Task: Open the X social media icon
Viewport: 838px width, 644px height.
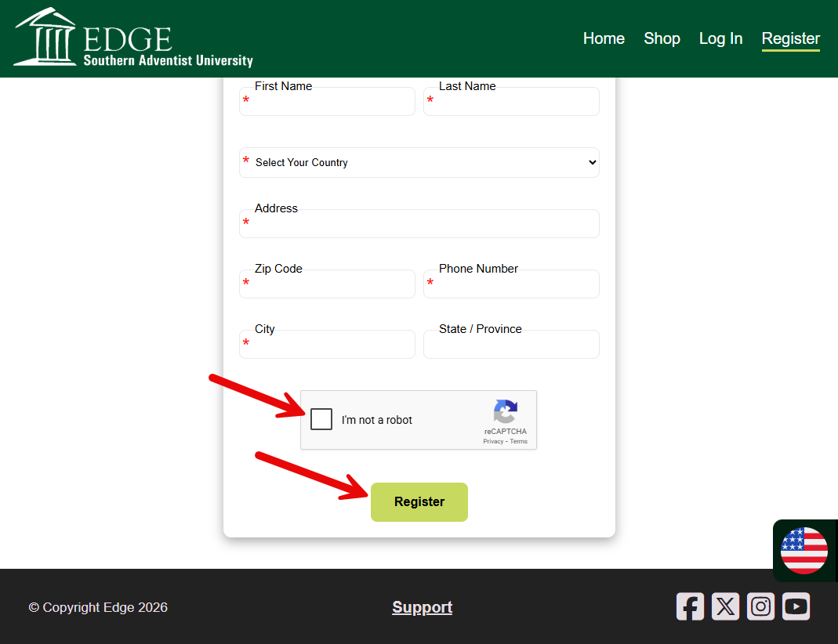Action: (725, 606)
